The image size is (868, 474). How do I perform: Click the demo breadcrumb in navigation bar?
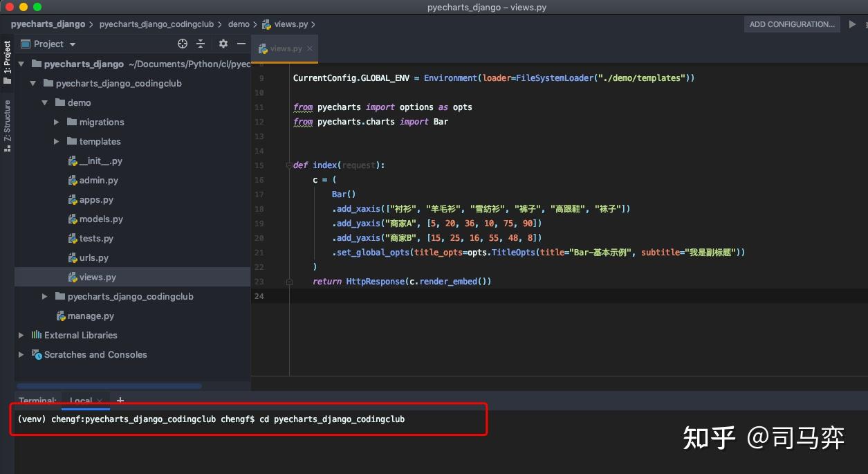[x=239, y=24]
